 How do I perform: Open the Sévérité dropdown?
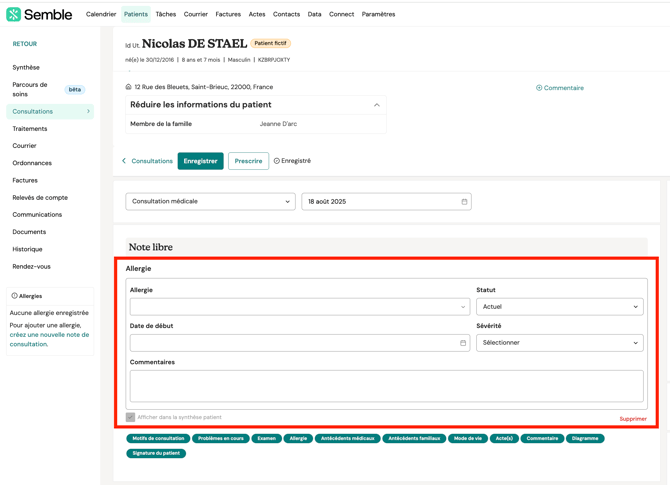pos(559,343)
